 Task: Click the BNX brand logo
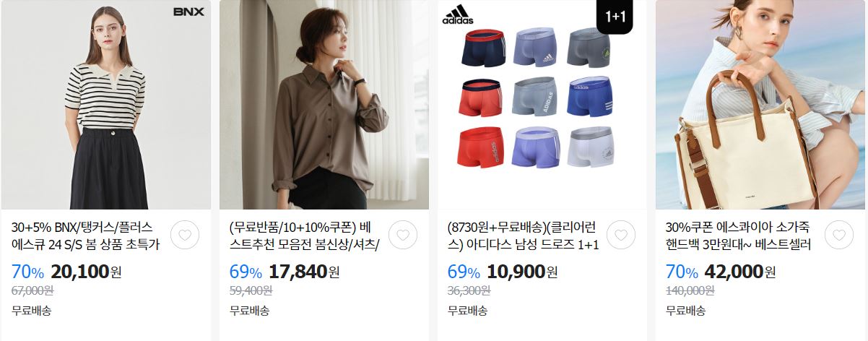click(188, 12)
